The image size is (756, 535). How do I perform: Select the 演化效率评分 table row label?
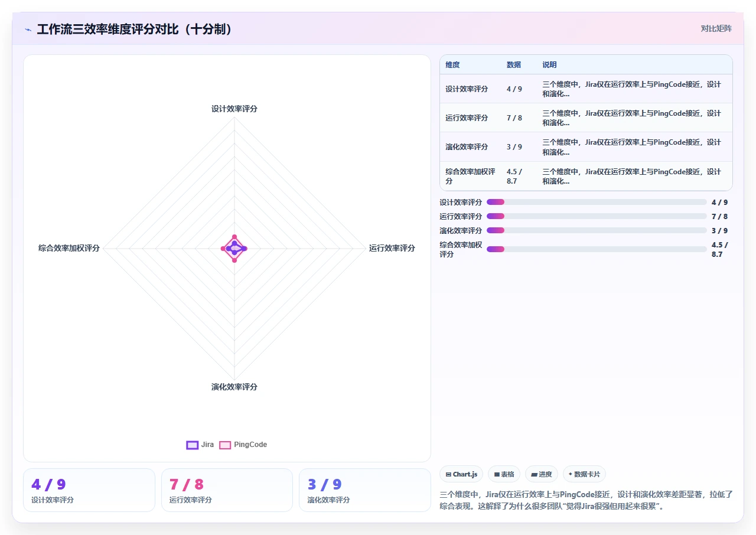click(467, 147)
